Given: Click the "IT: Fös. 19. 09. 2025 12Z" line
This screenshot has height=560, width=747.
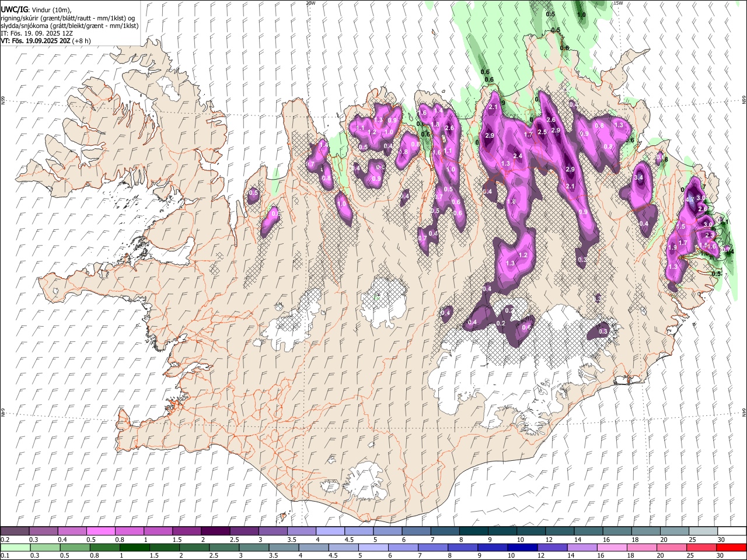Looking at the screenshot, I should (37, 33).
